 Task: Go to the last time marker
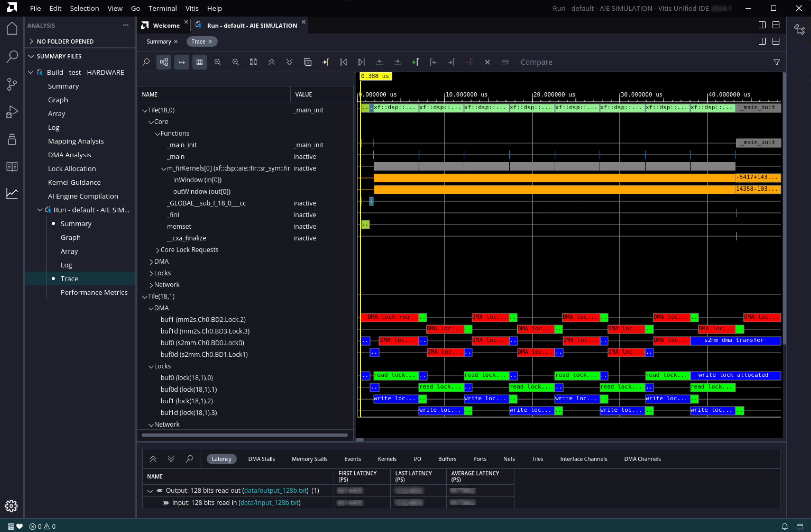(361, 62)
